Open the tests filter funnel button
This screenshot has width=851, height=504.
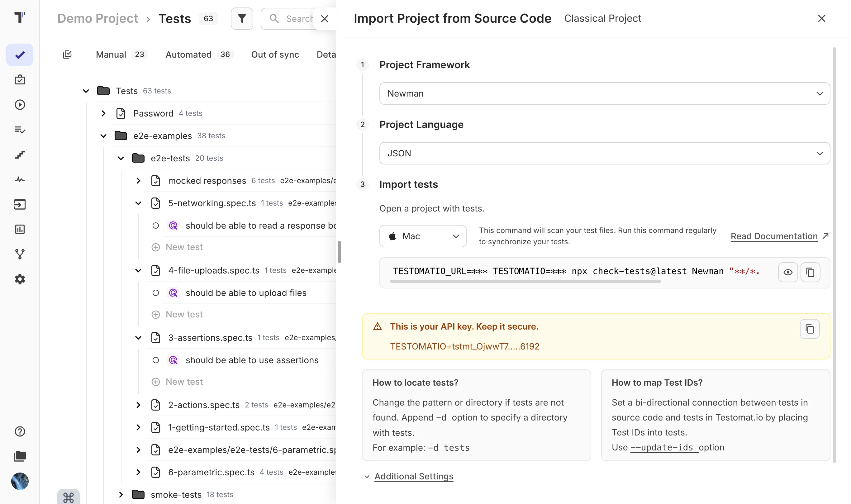242,19
